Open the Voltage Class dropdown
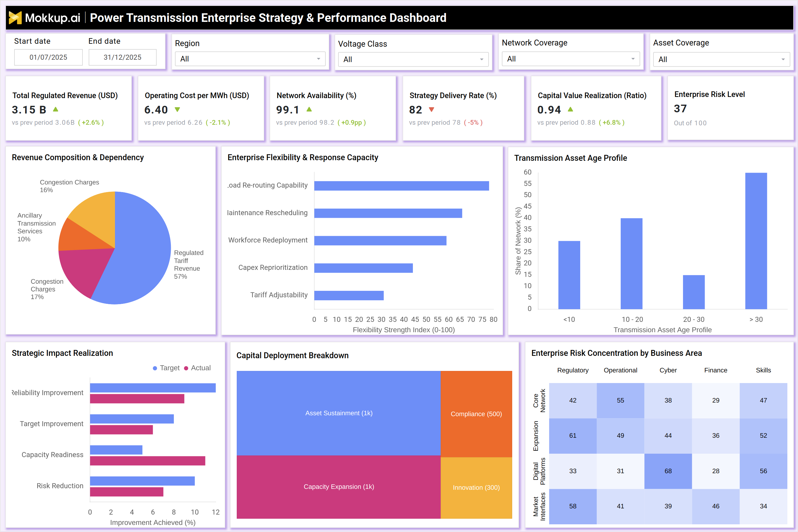Screen dimensions: 798x532 click(x=413, y=59)
